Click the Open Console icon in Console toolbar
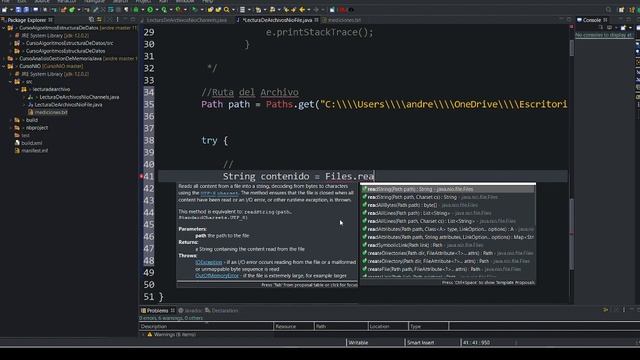The width and height of the screenshot is (640, 360). pyautogui.click(x=623, y=27)
